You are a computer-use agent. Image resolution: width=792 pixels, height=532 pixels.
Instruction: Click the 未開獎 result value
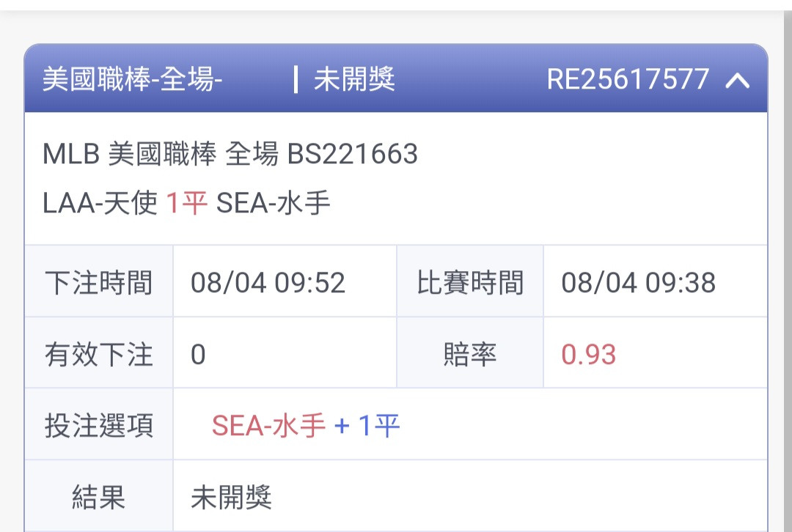pyautogui.click(x=231, y=497)
